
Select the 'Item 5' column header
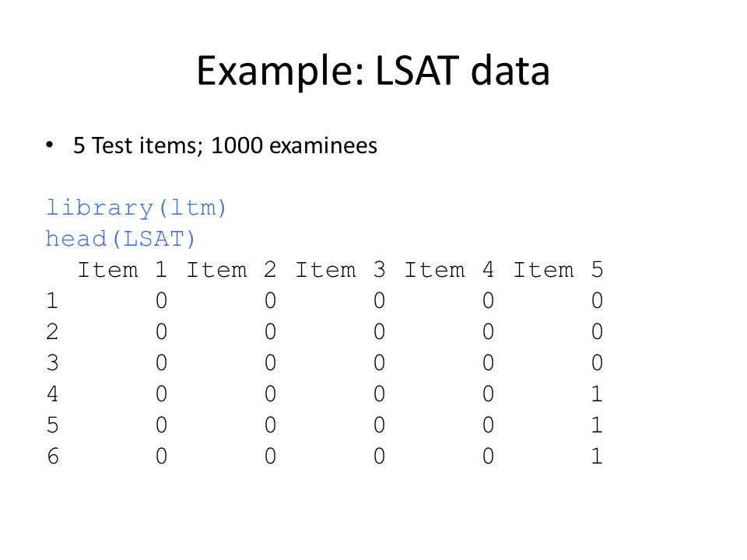coord(558,270)
